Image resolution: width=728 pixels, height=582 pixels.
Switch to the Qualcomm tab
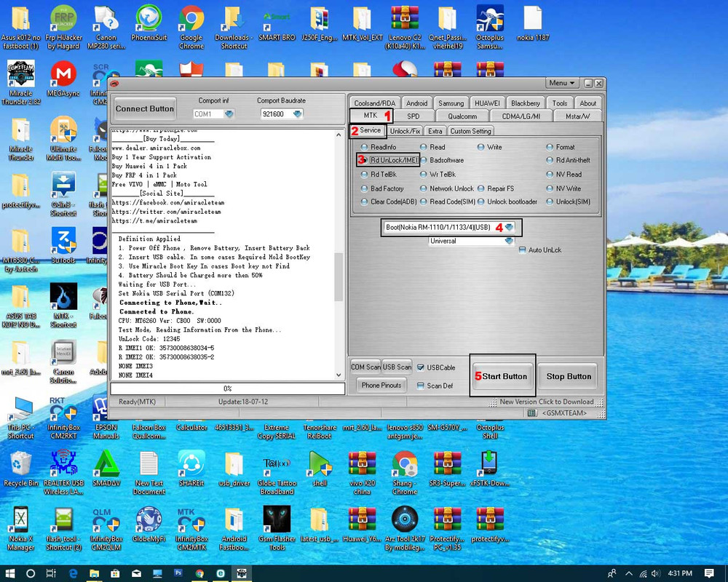pyautogui.click(x=462, y=116)
